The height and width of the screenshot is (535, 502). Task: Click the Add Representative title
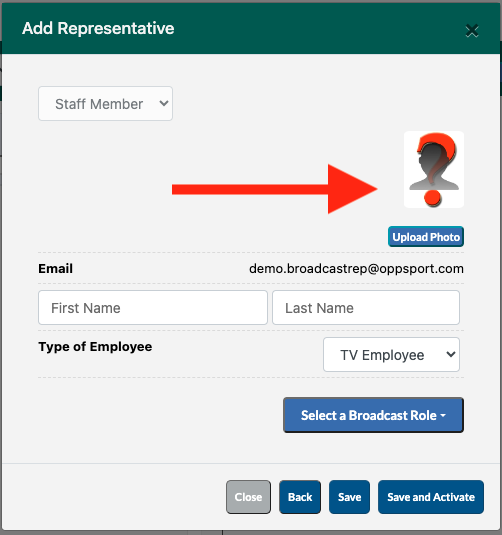(98, 28)
